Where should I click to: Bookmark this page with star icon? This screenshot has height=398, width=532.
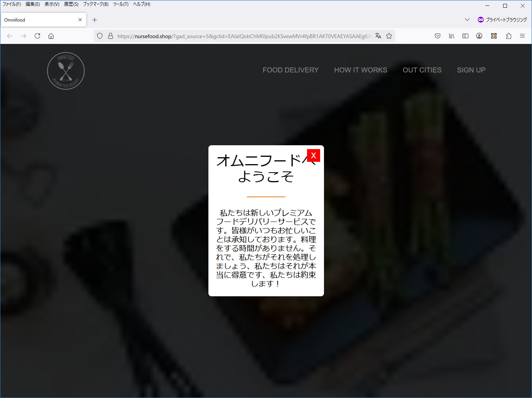tap(389, 36)
